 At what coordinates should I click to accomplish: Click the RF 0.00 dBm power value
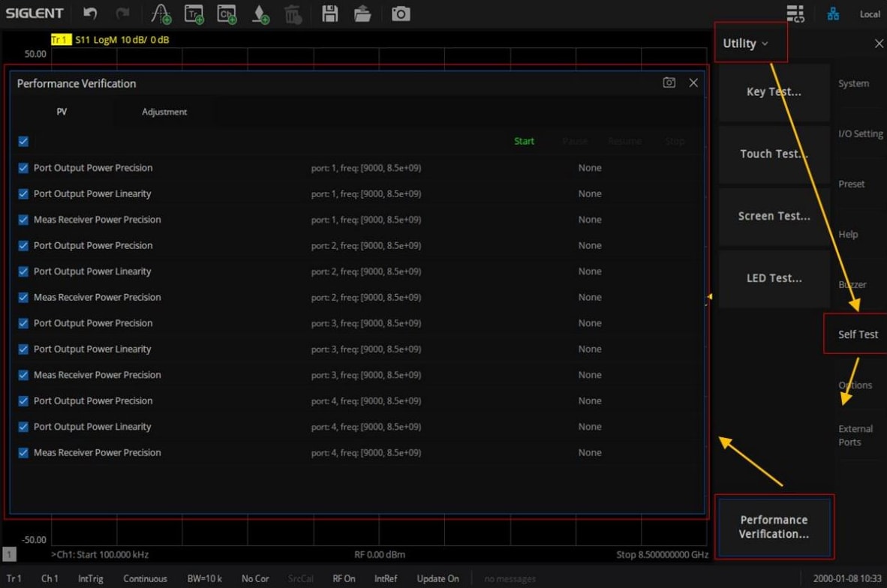click(380, 555)
